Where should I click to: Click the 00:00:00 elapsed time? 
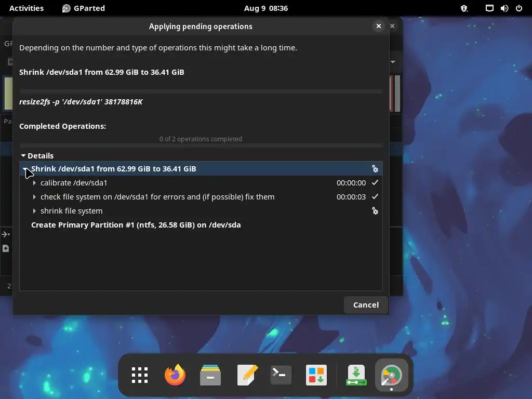pos(351,182)
